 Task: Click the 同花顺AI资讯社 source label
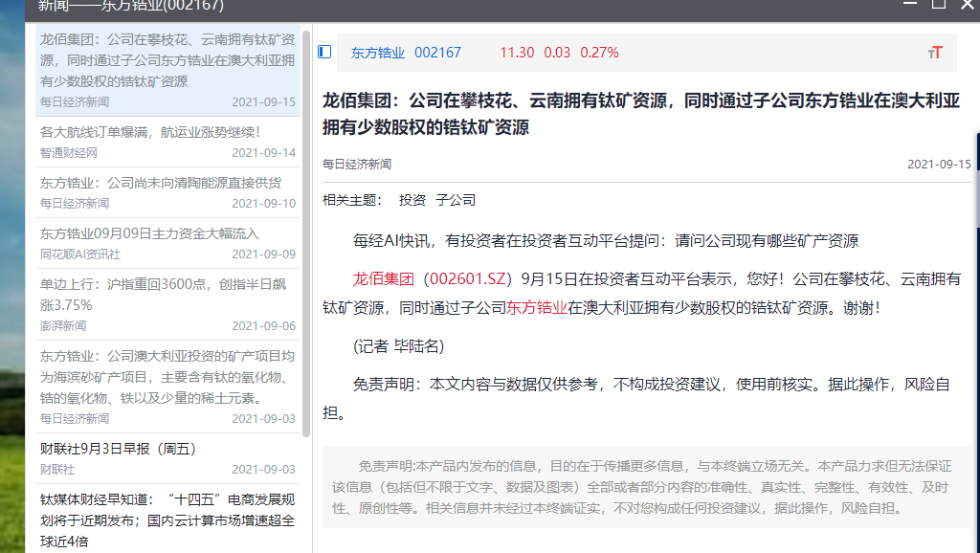pyautogui.click(x=80, y=254)
